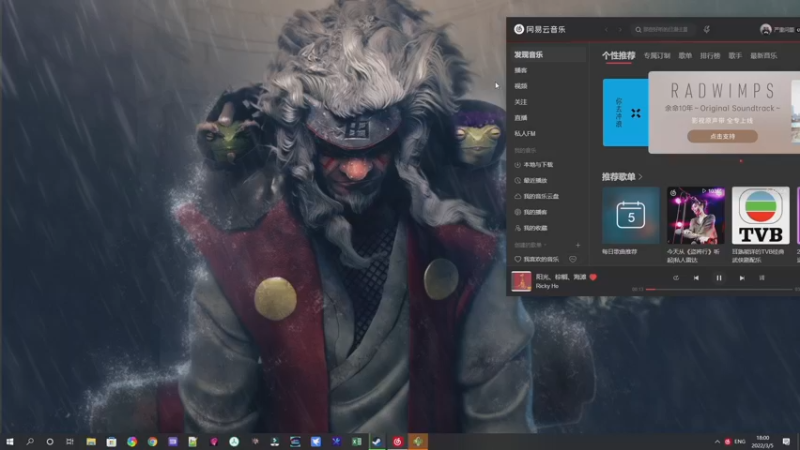Viewport: 800px width, 450px height.
Task: Click the download icon for 本地与下载
Action: point(517,165)
